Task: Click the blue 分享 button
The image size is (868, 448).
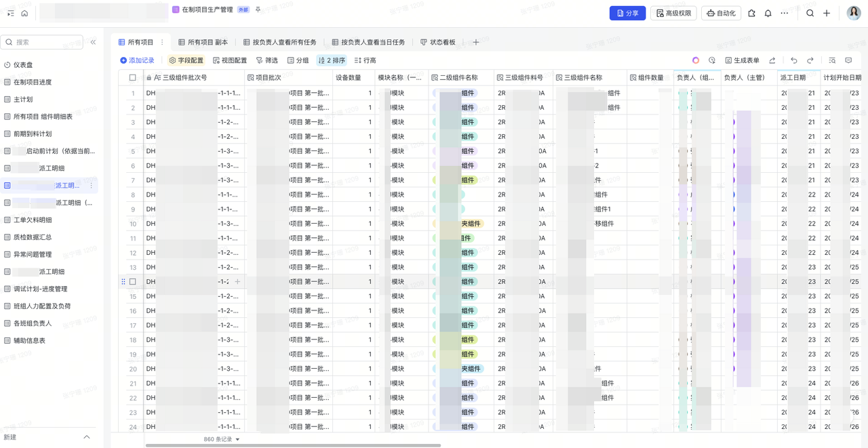Action: point(627,13)
